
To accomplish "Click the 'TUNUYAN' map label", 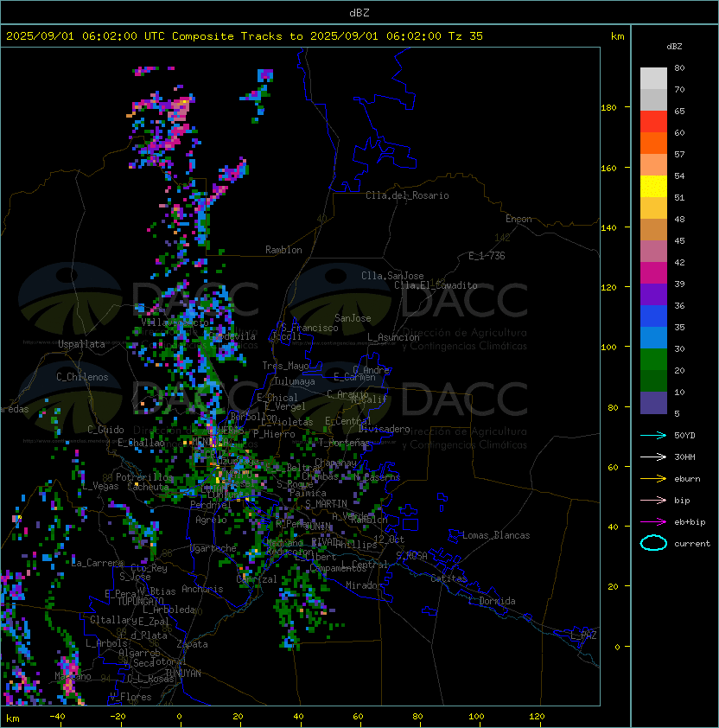I will 183,674.
